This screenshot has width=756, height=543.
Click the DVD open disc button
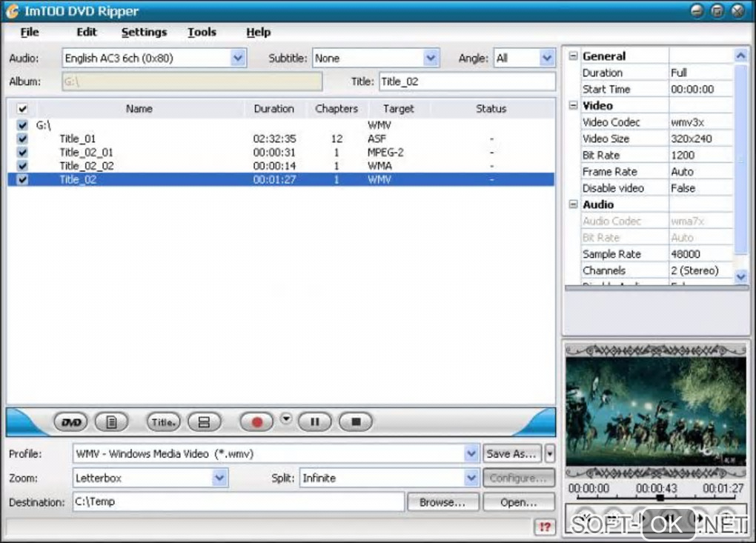tap(71, 422)
